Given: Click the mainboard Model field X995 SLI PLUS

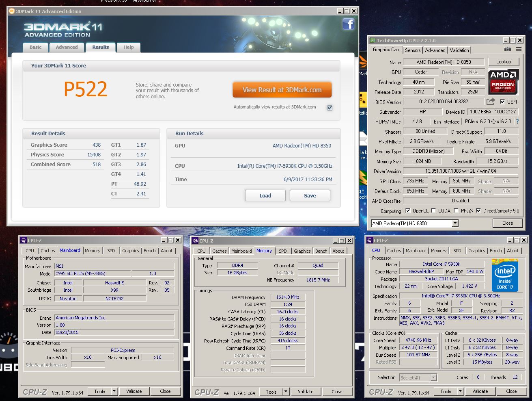Looking at the screenshot, I should pos(93,273).
